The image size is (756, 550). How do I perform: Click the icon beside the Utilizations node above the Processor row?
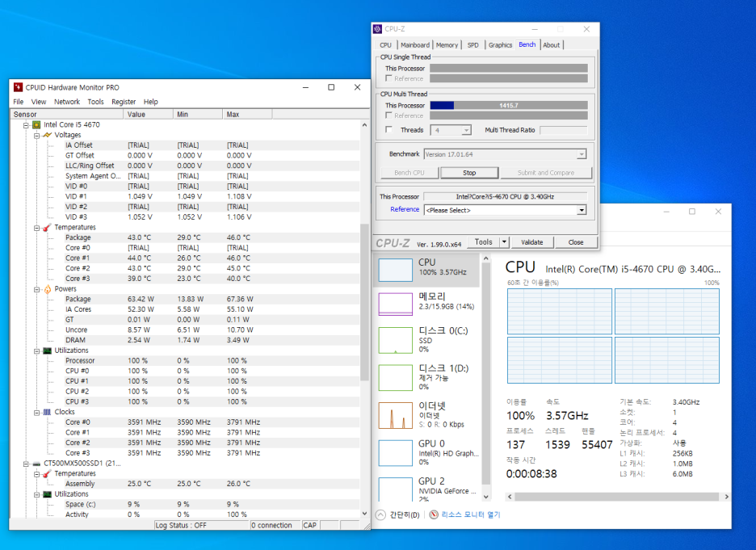coord(47,351)
